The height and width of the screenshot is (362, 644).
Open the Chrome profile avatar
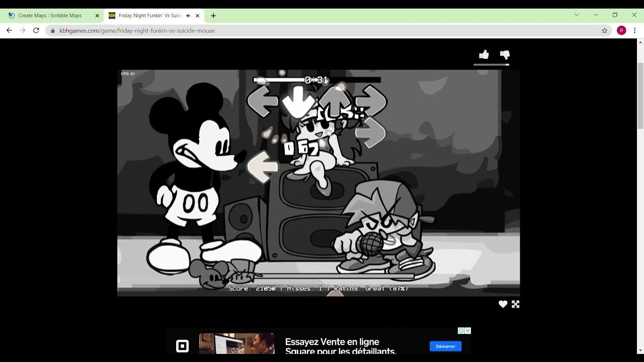pos(621,31)
